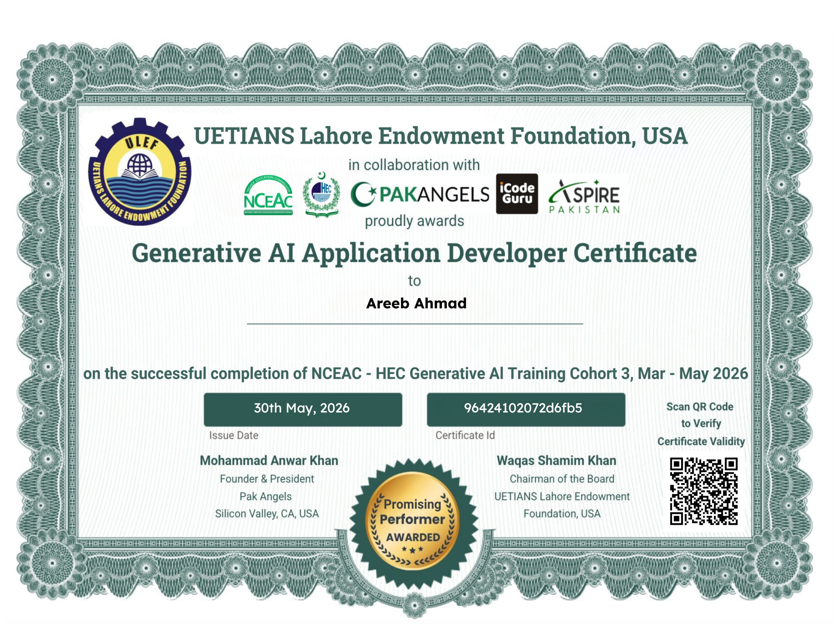The height and width of the screenshot is (644, 834).
Task: Click the "30th May, 2026" date box
Action: pyautogui.click(x=303, y=409)
